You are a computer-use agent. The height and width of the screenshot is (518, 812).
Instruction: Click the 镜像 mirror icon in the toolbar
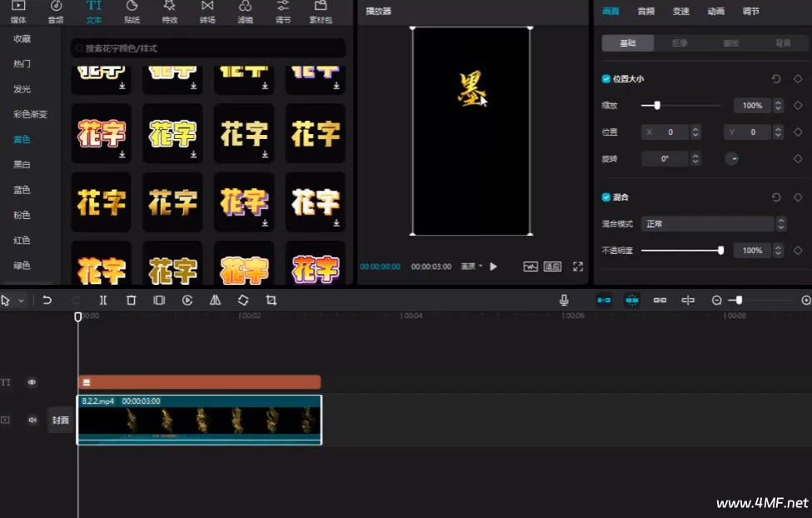click(x=214, y=300)
